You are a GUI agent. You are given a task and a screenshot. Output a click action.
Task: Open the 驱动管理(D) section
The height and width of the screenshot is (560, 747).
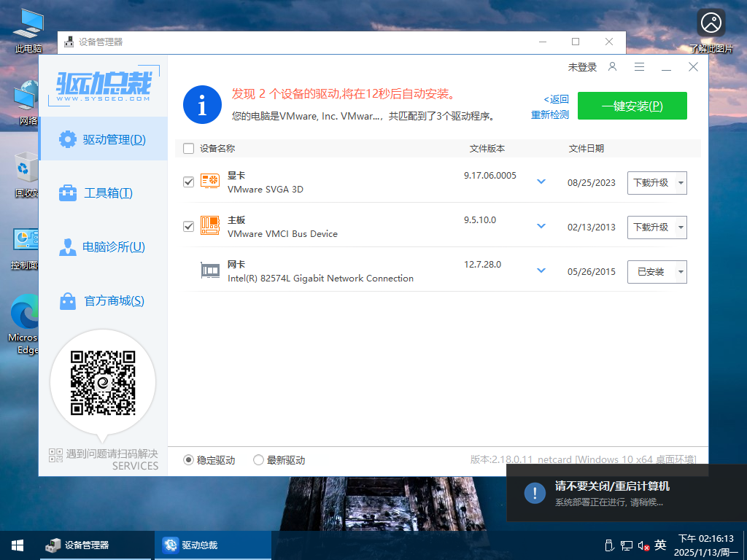pyautogui.click(x=104, y=139)
